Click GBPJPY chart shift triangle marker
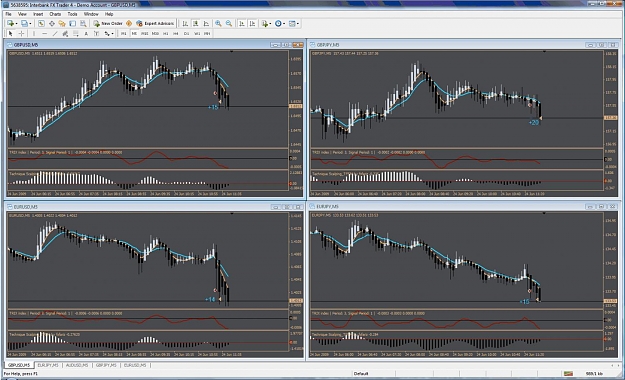Image resolution: width=625 pixels, height=380 pixels. tap(544, 51)
